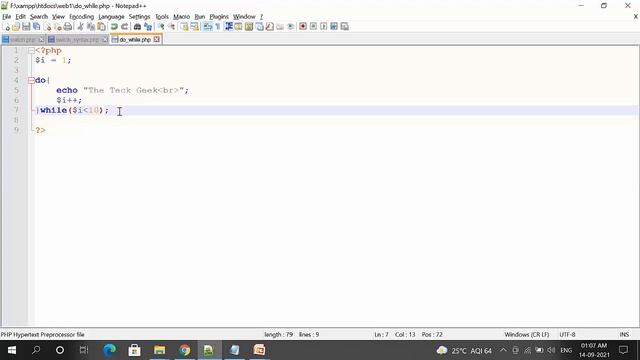Run macro multiple times icon

point(334,27)
